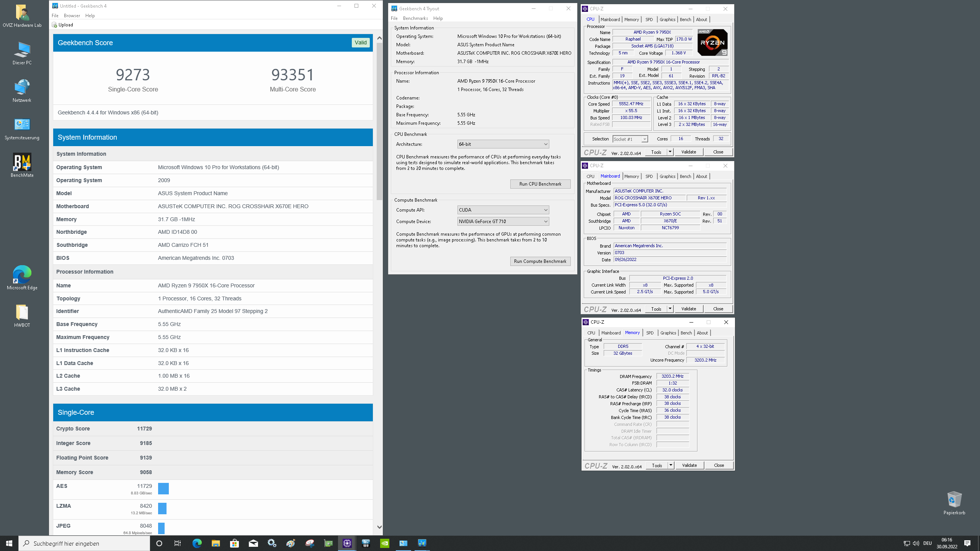
Task: Open the HWBOT desktop folder
Action: point(22,316)
